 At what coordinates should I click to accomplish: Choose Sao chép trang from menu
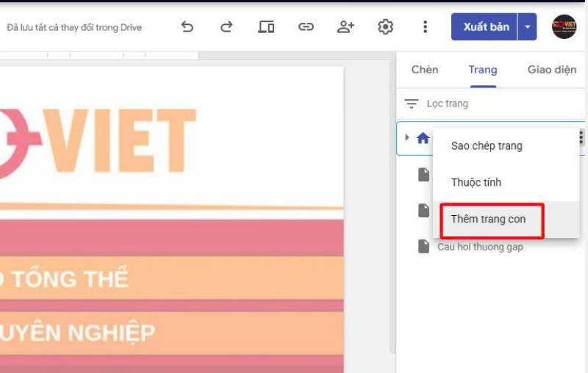506,146
